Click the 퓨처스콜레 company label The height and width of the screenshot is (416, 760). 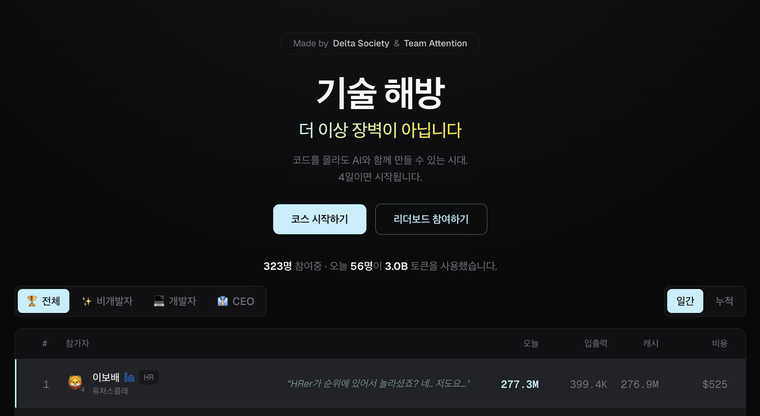(110, 391)
